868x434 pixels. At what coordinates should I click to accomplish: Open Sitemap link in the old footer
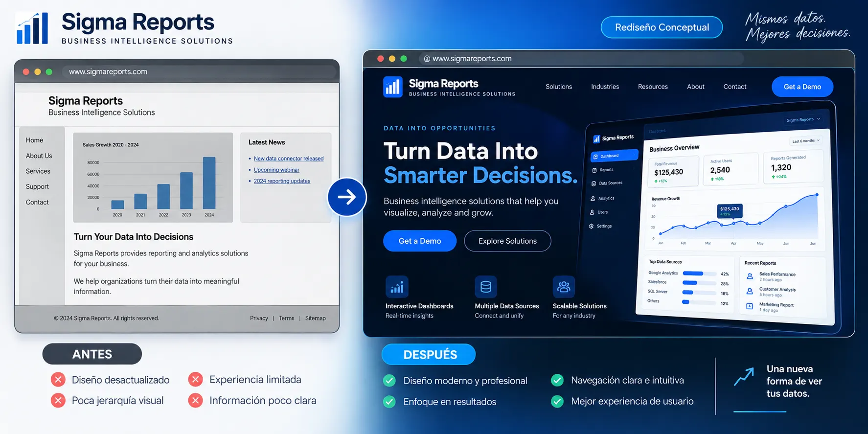[315, 318]
